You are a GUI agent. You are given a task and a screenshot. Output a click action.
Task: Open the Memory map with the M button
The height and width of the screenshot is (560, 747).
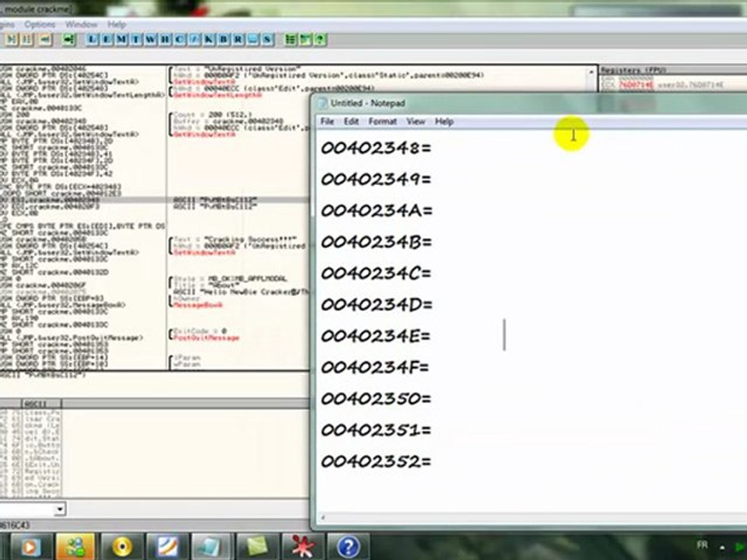pos(121,40)
